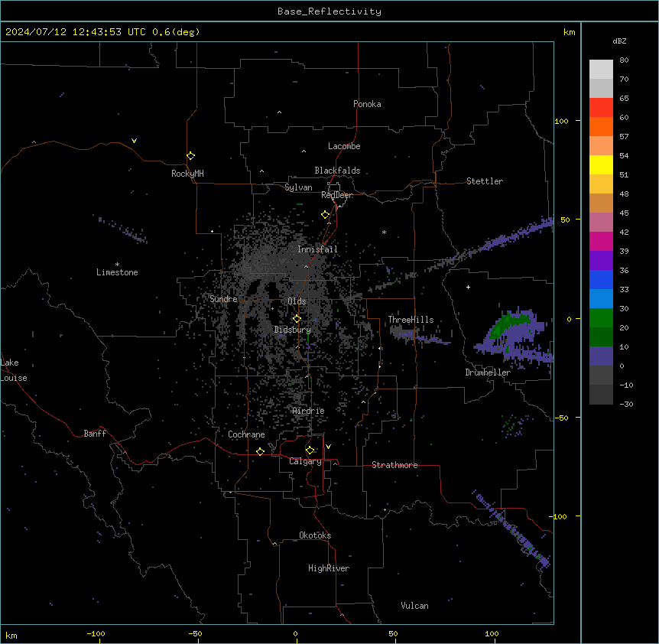Select the white plus marker north of Drumheller
The height and width of the screenshot is (644, 659).
click(468, 287)
